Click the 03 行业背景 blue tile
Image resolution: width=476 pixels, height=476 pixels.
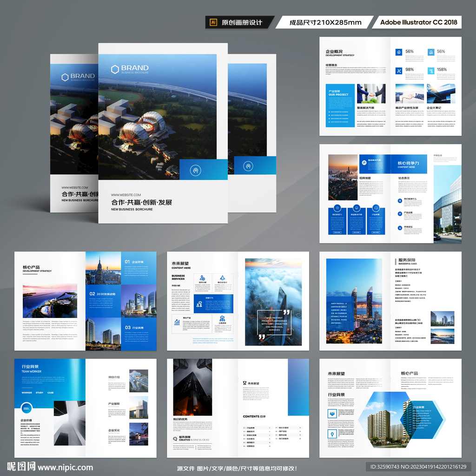coord(139,334)
